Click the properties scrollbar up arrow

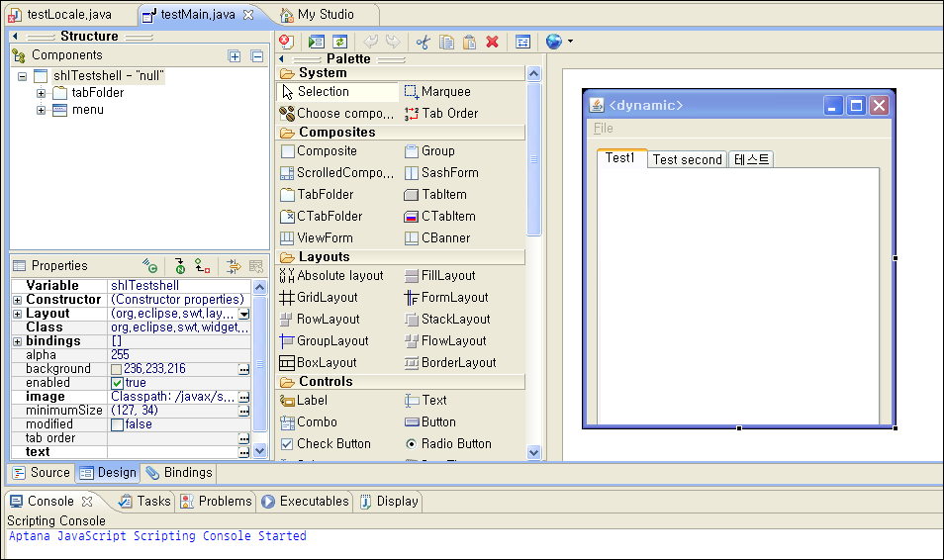click(259, 287)
